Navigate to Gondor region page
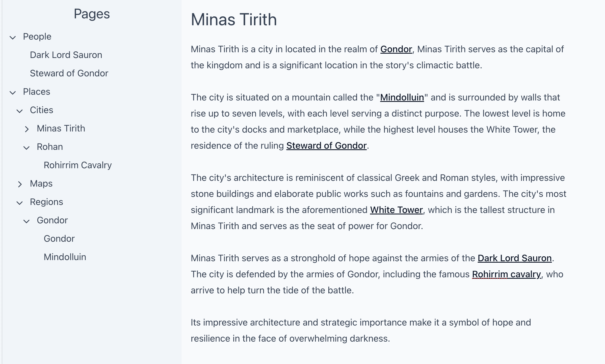The width and height of the screenshot is (605, 364). tap(59, 239)
